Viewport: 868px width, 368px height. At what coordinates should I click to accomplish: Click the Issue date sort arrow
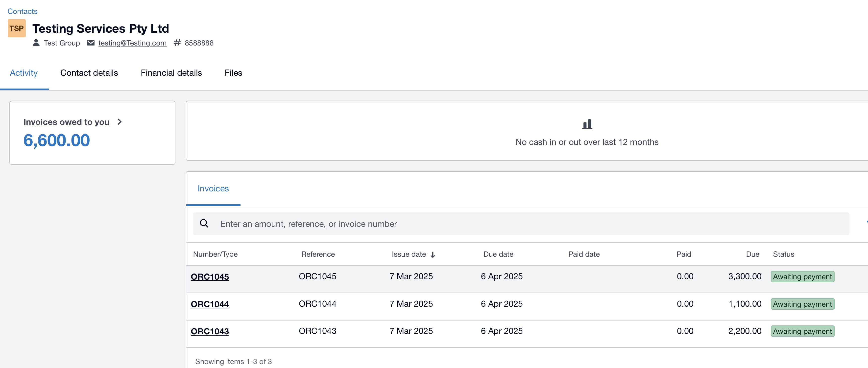(x=433, y=255)
